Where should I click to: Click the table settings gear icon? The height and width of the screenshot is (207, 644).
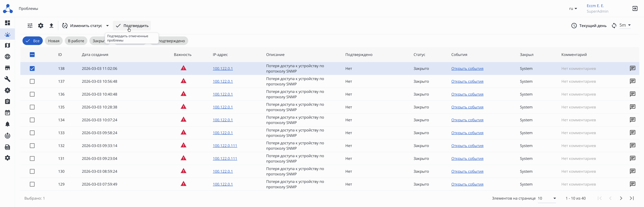click(x=41, y=25)
